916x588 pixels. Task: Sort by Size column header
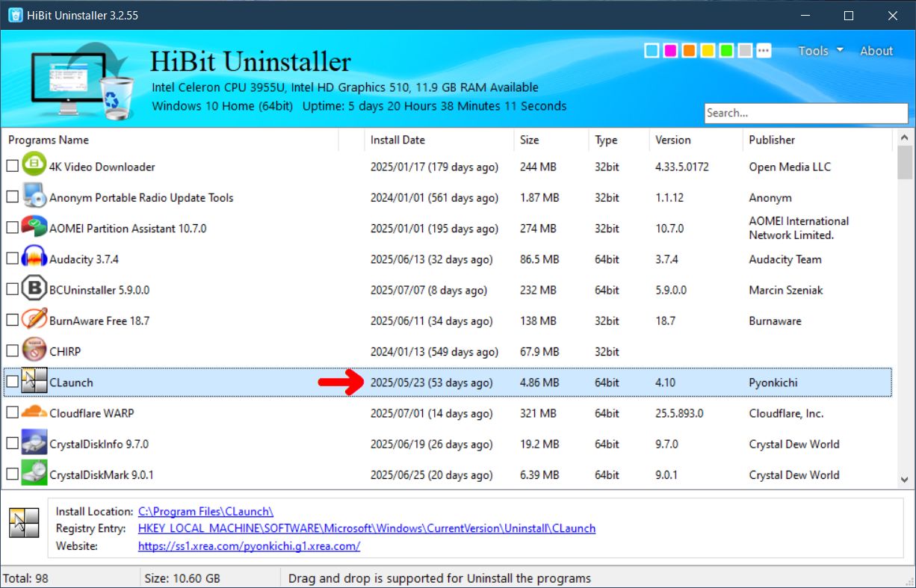[551, 140]
